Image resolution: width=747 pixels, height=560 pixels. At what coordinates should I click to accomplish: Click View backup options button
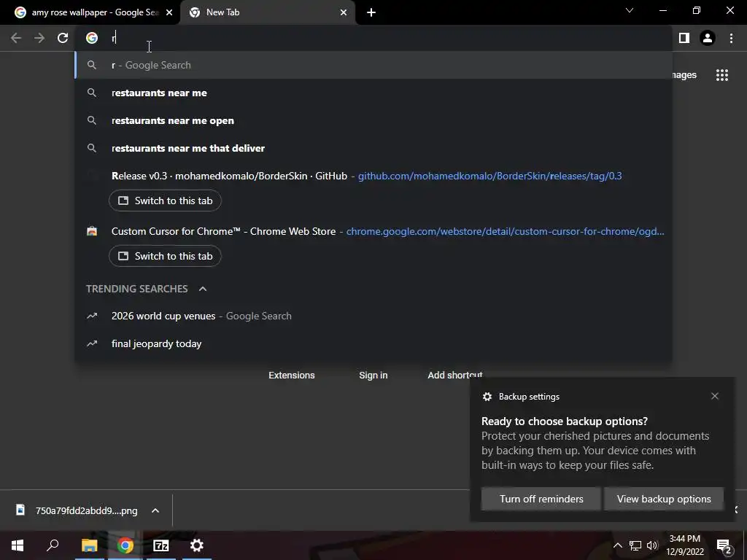tap(664, 499)
